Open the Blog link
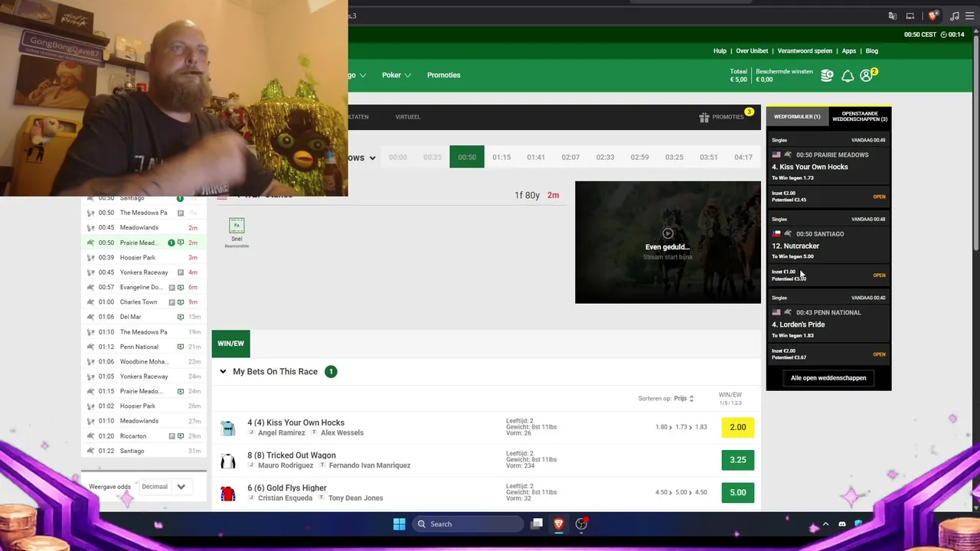Image resolution: width=980 pixels, height=551 pixels. (872, 51)
